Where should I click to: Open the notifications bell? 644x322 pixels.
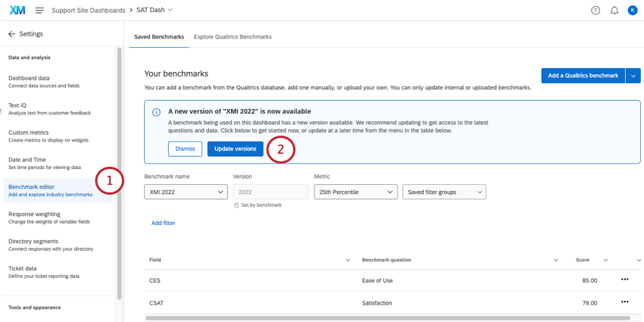614,11
